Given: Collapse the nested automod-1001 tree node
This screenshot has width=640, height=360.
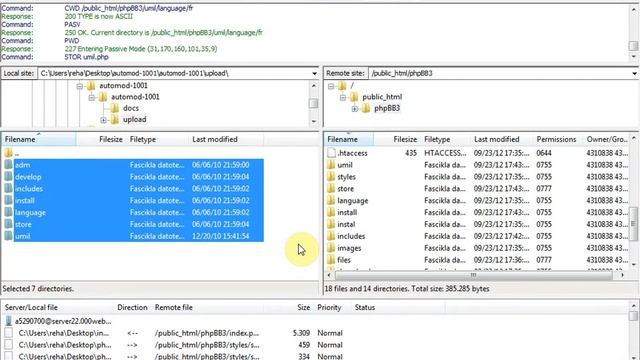Looking at the screenshot, I should click(x=91, y=97).
